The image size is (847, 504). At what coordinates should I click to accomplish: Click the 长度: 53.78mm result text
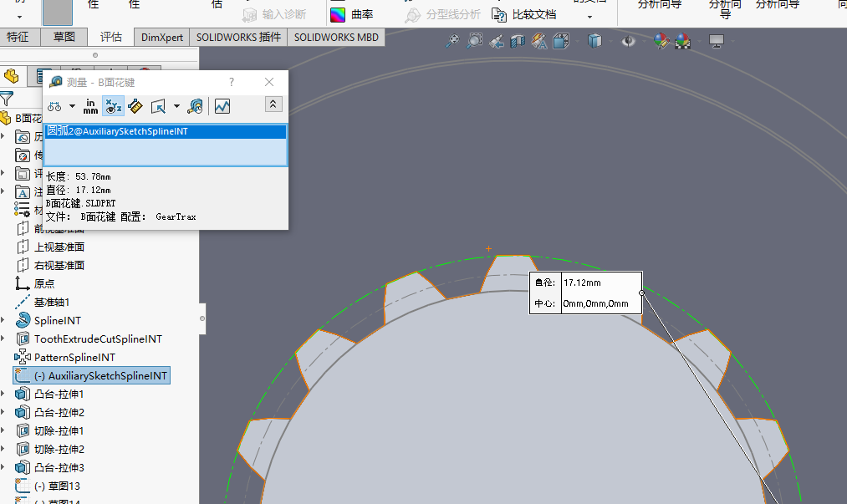coord(79,176)
